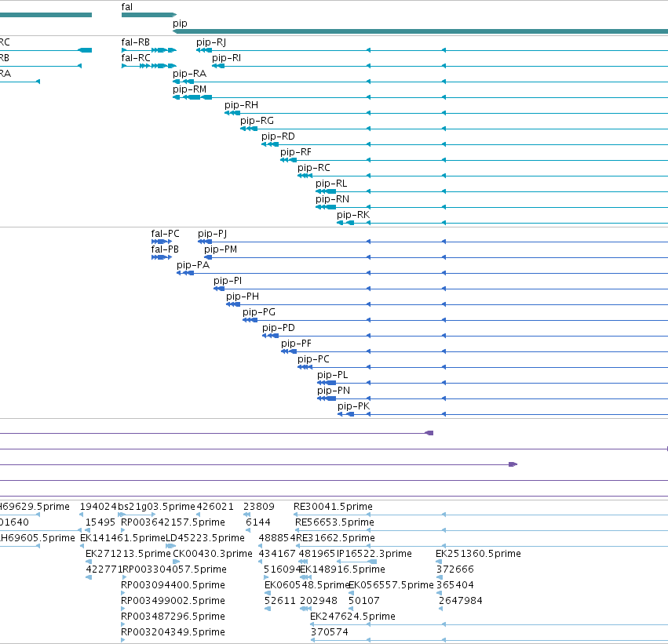668x644 pixels.
Task: Select transcript pip-RK
Action: 353,215
